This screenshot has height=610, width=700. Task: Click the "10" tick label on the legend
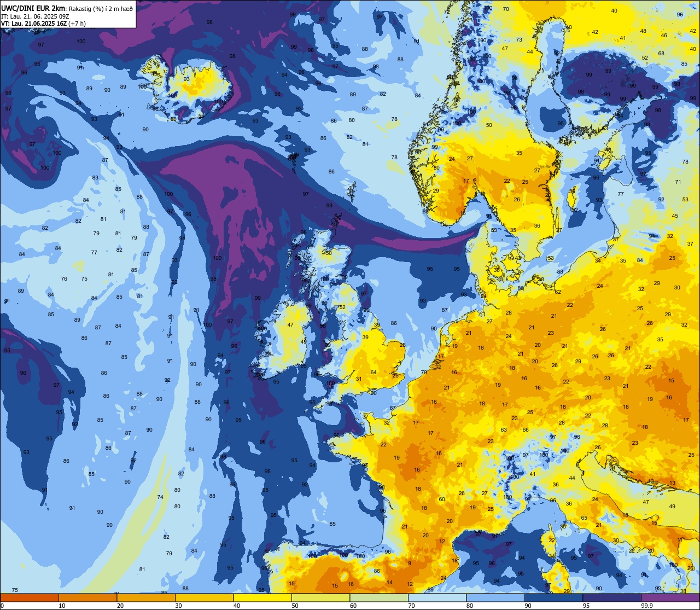click(x=62, y=606)
